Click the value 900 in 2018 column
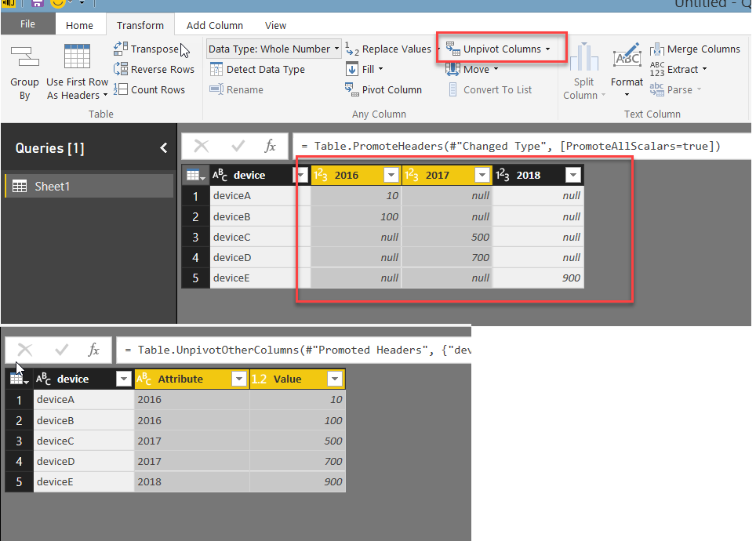 [538, 278]
